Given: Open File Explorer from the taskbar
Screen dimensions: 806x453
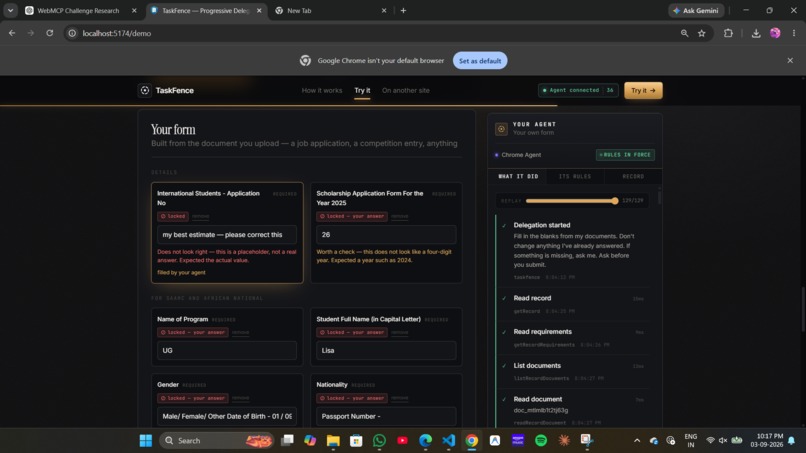Looking at the screenshot, I should [333, 441].
